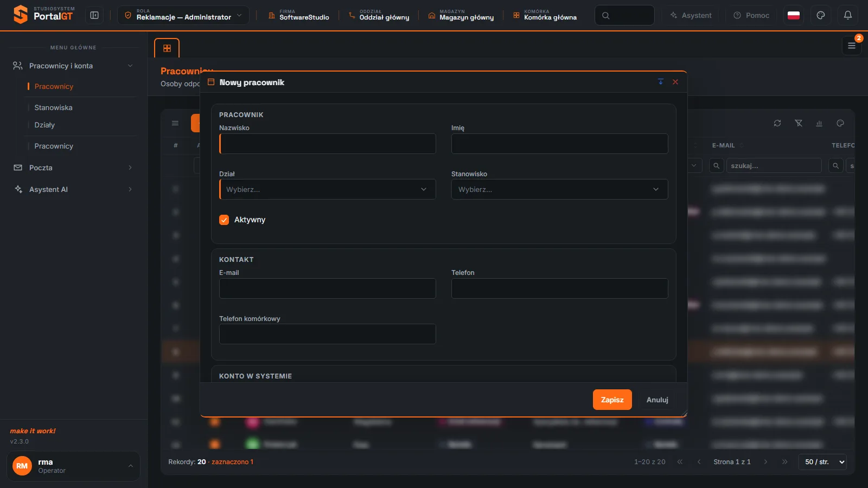Image resolution: width=868 pixels, height=488 pixels.
Task: Change the 50 / str. page size
Action: pyautogui.click(x=822, y=462)
